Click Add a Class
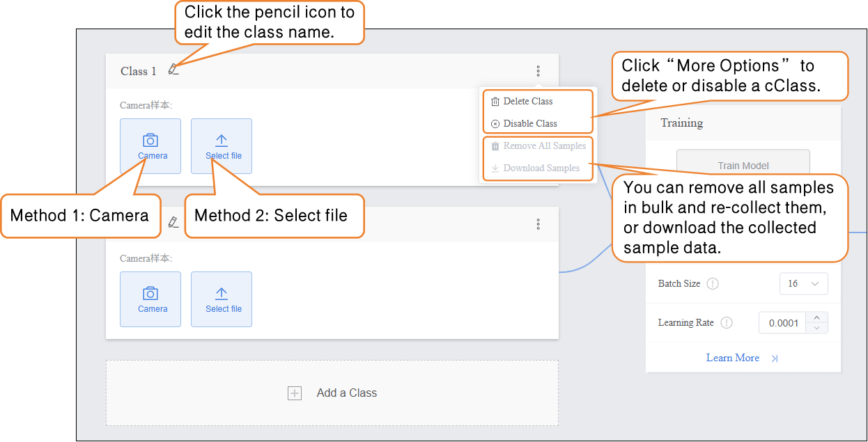 click(x=332, y=393)
